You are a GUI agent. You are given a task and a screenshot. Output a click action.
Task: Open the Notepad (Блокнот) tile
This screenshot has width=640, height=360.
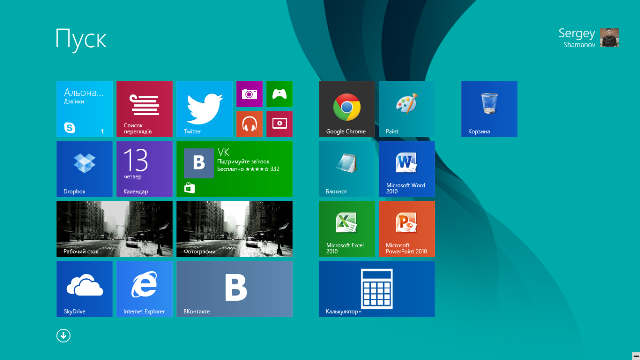pos(347,169)
